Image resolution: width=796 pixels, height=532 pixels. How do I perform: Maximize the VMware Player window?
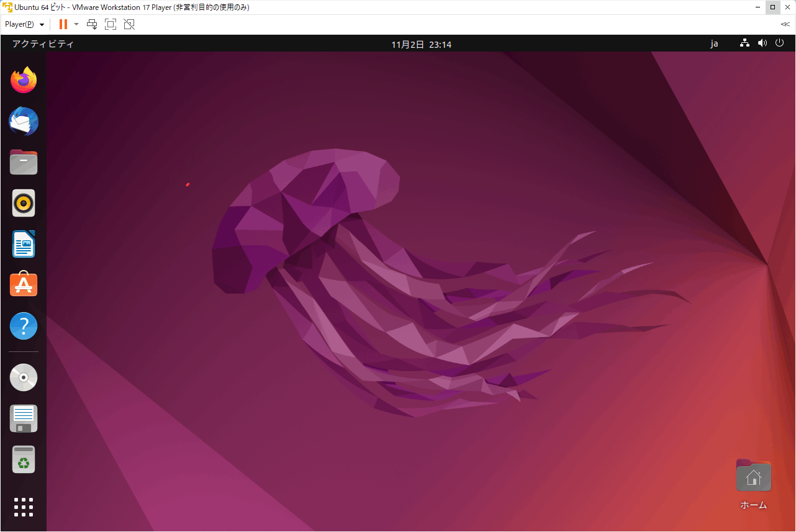click(772, 7)
